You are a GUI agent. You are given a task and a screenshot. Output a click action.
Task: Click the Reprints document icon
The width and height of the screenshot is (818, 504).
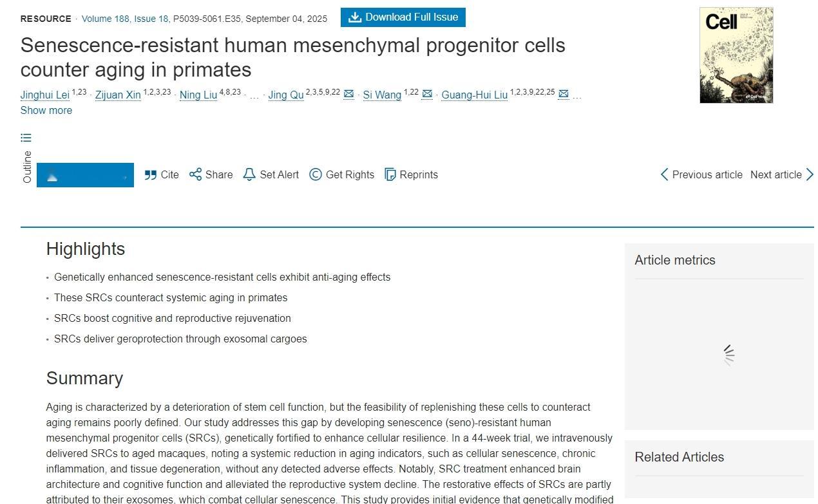(390, 174)
